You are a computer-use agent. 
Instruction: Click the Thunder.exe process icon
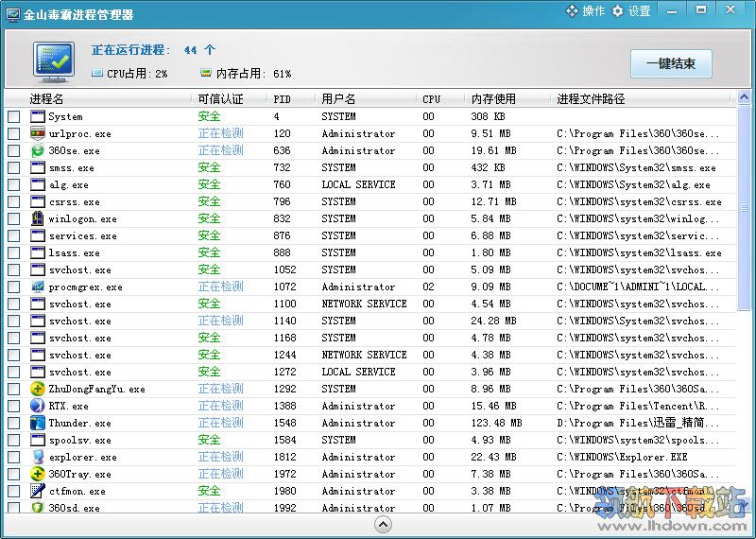point(37,424)
